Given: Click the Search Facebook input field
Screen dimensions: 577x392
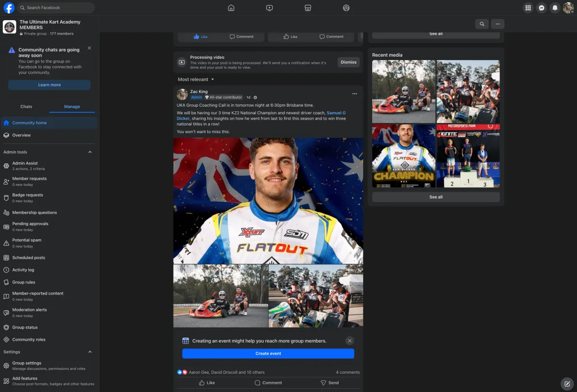Looking at the screenshot, I should [58, 8].
